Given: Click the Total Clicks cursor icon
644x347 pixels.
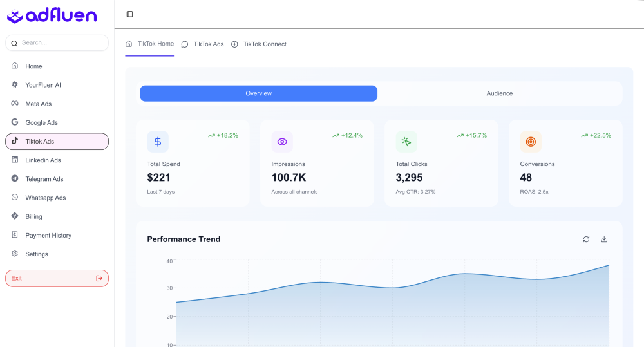Looking at the screenshot, I should 406,142.
